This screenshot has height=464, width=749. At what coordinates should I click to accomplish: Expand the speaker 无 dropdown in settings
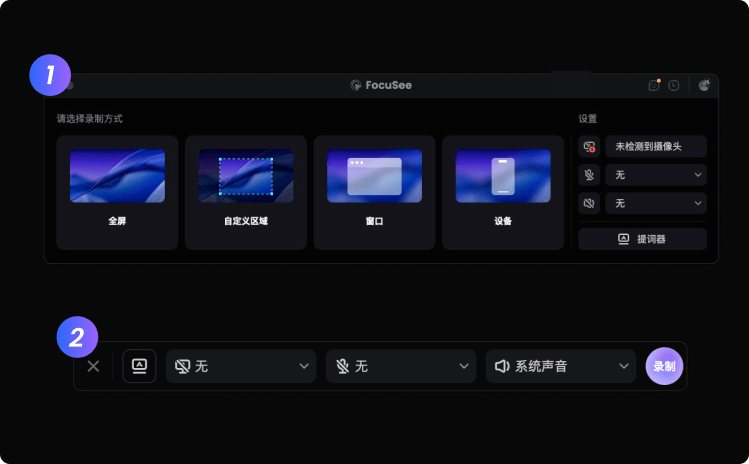656,203
